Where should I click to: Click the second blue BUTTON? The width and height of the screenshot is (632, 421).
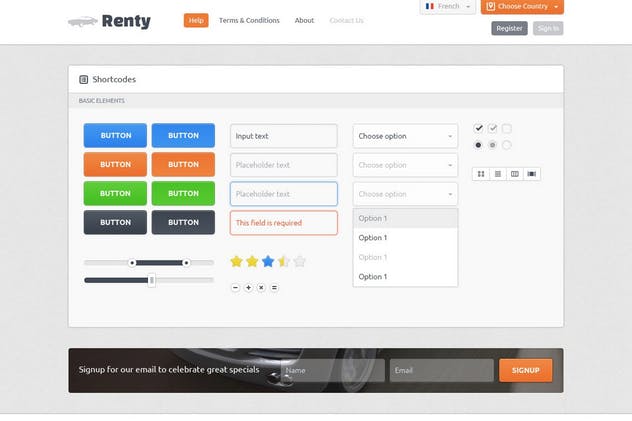(183, 135)
